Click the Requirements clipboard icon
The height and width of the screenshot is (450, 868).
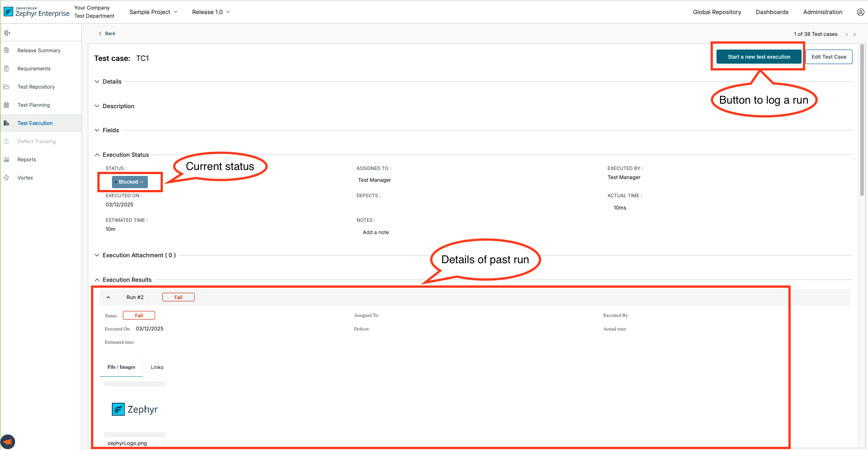click(6, 69)
